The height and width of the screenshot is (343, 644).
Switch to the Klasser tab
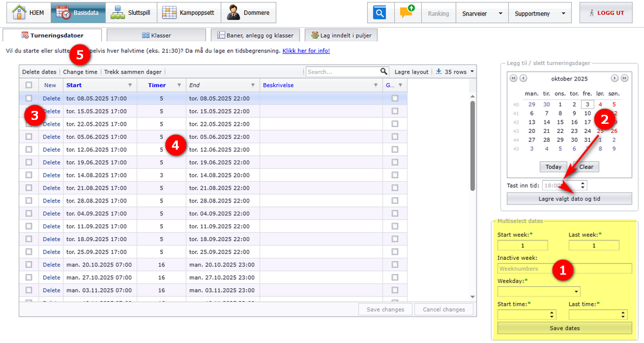coord(156,35)
